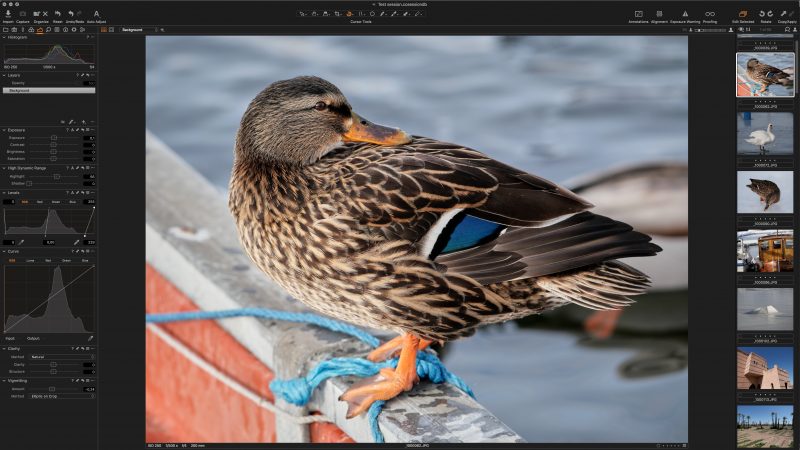Image resolution: width=800 pixels, height=450 pixels.
Task: Click the Rotate left icon
Action: pyautogui.click(x=762, y=14)
